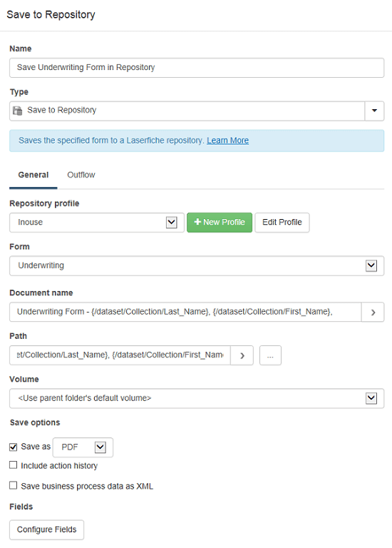Viewport: 392px width, 548px height.
Task: Click the Edit Profile button
Action: pos(282,223)
